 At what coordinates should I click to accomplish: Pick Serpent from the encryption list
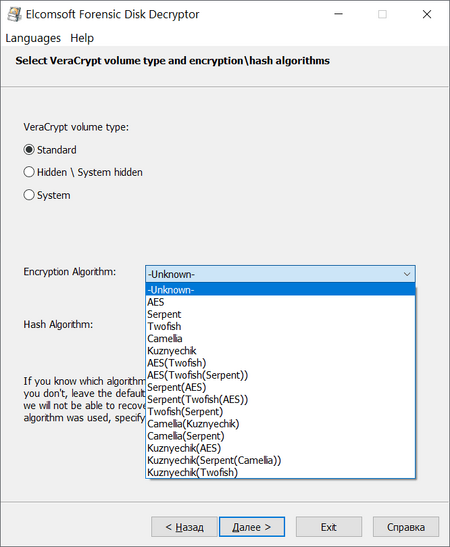pyautogui.click(x=280, y=314)
